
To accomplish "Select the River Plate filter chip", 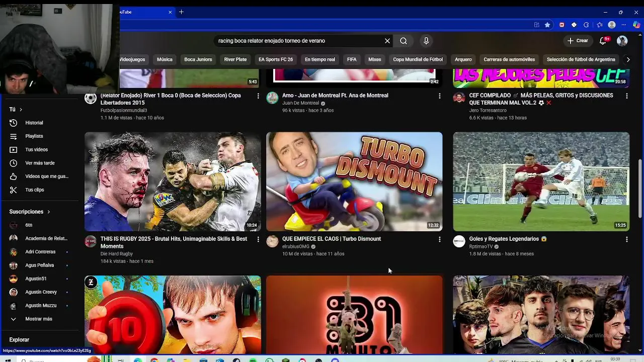I will tap(235, 59).
